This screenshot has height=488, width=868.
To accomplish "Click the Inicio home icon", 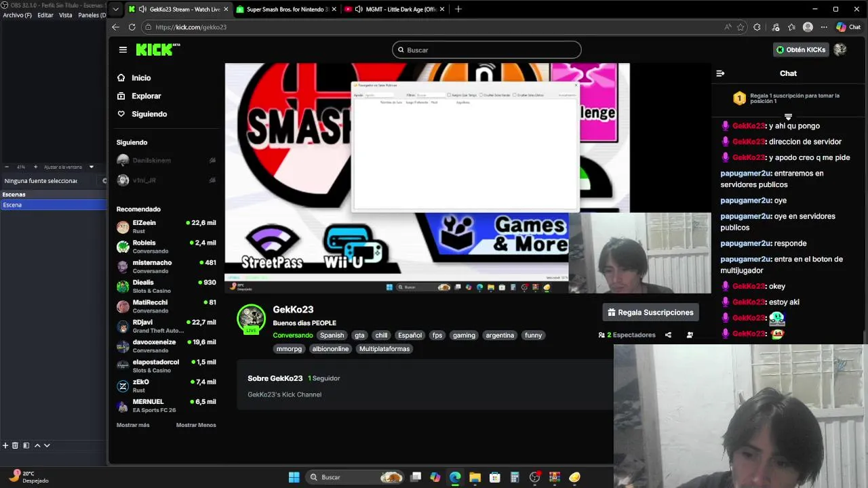I will (121, 78).
